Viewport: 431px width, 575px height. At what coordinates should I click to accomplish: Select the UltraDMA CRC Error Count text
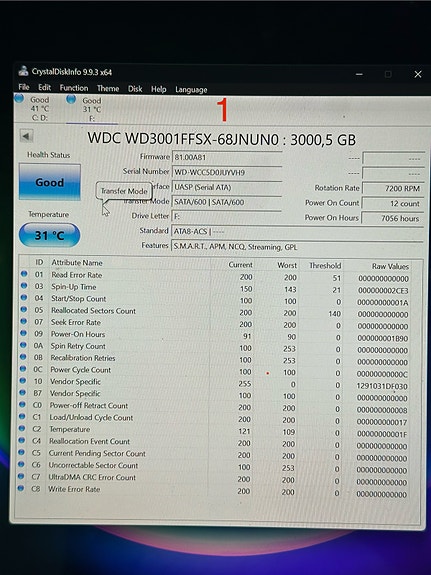[92, 477]
